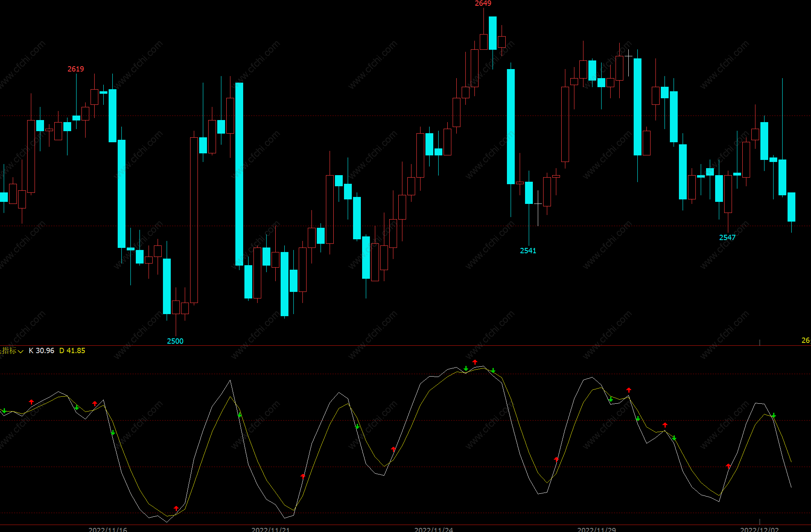
Task: Click the red buy arrow below 2500 low
Action: pos(176,509)
